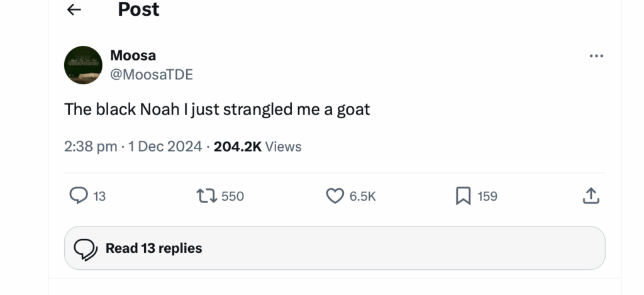This screenshot has width=644, height=295.
Task: Go back using the left arrow
Action: (x=74, y=9)
